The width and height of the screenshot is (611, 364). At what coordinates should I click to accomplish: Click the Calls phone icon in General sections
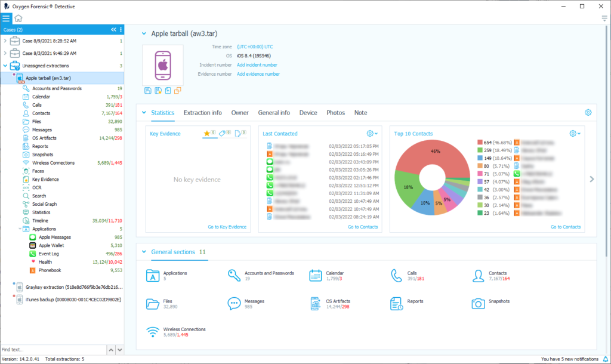coord(396,276)
